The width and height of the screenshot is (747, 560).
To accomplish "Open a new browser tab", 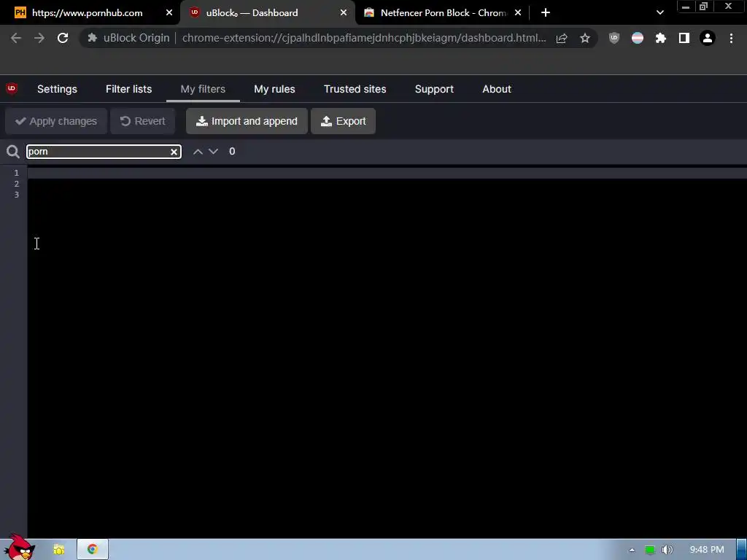I will click(x=546, y=13).
